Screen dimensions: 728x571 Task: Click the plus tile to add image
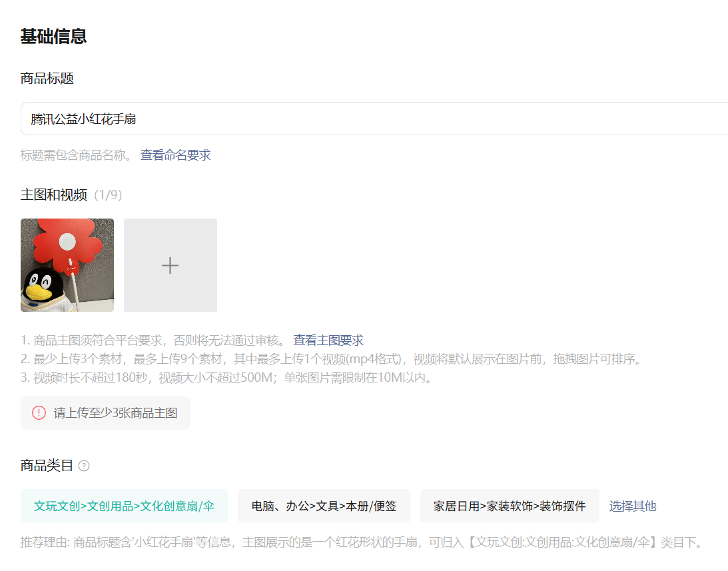pos(170,265)
